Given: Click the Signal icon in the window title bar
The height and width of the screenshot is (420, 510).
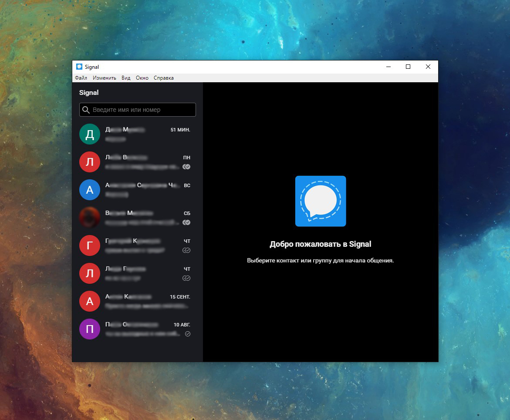Looking at the screenshot, I should click(x=79, y=67).
